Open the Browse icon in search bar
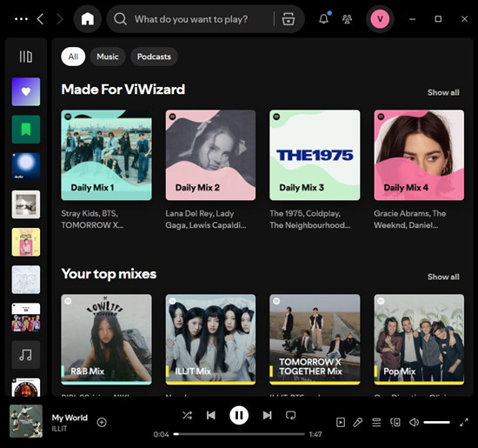Viewport: 478px width, 448px height. pos(288,19)
